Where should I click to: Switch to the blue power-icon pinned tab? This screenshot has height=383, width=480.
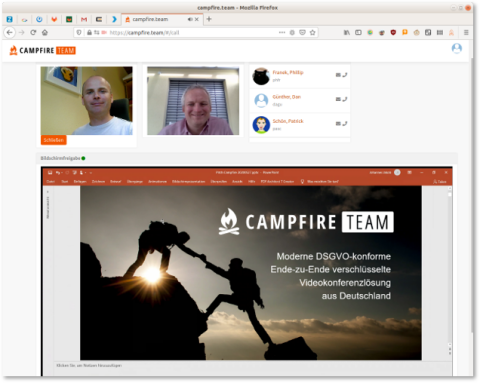point(39,19)
